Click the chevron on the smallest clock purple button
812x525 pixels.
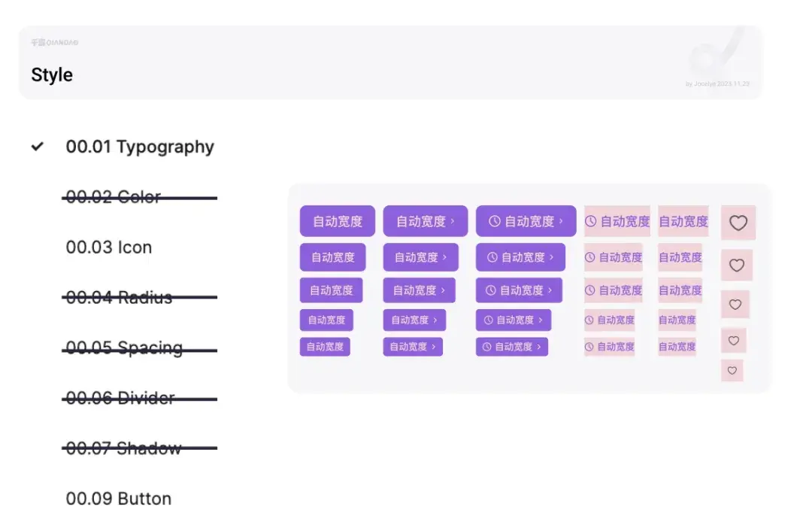[538, 347]
